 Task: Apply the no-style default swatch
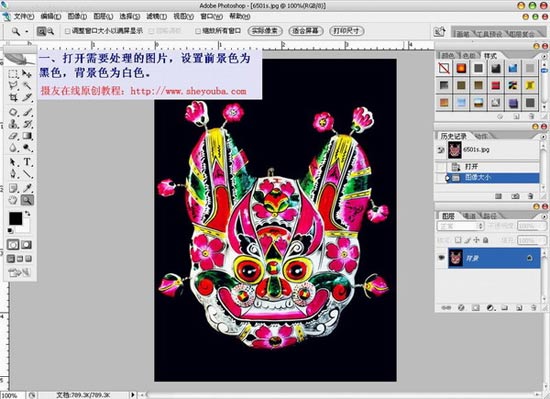coord(444,68)
